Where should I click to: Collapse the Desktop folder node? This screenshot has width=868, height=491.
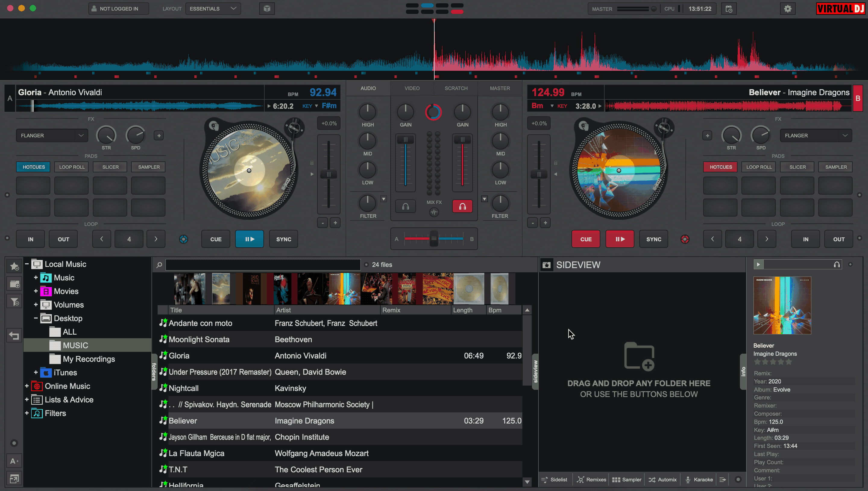click(36, 318)
